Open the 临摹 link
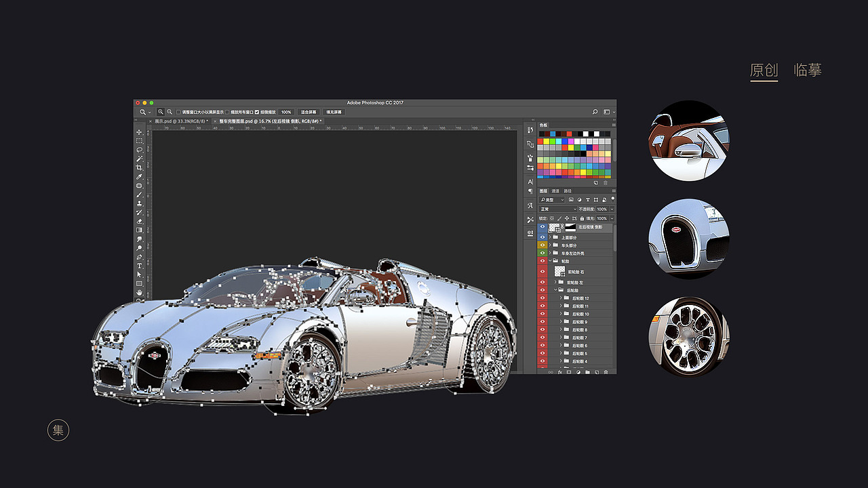Screen dimensions: 868x488 (x=808, y=70)
